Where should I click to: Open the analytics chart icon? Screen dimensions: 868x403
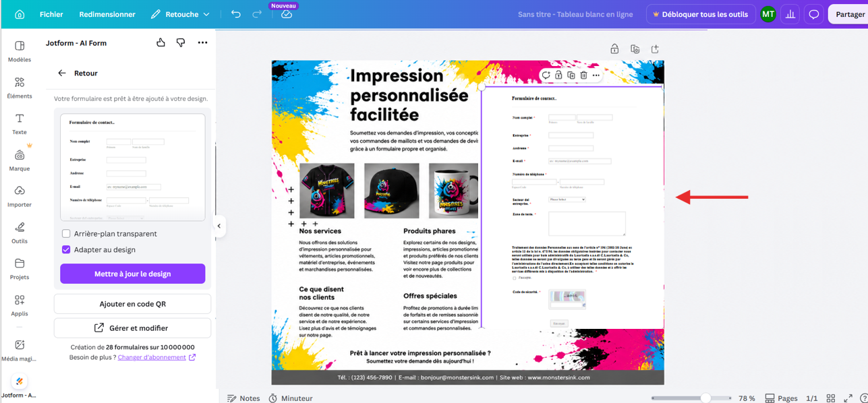790,14
